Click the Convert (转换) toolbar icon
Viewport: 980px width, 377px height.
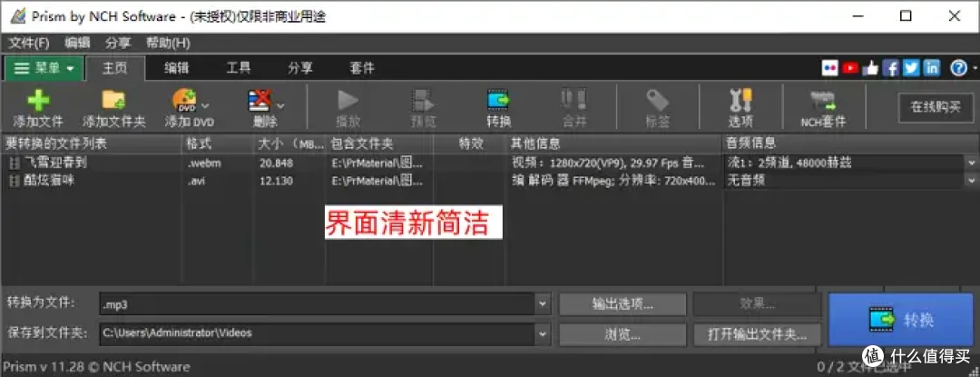[x=498, y=100]
